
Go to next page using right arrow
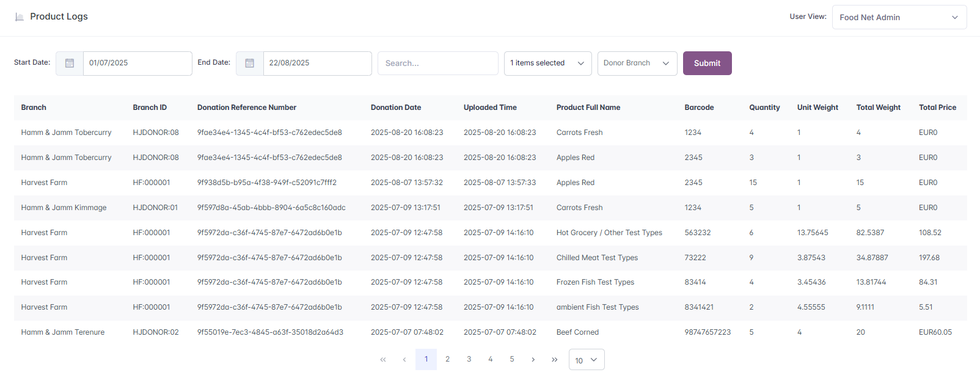click(533, 360)
